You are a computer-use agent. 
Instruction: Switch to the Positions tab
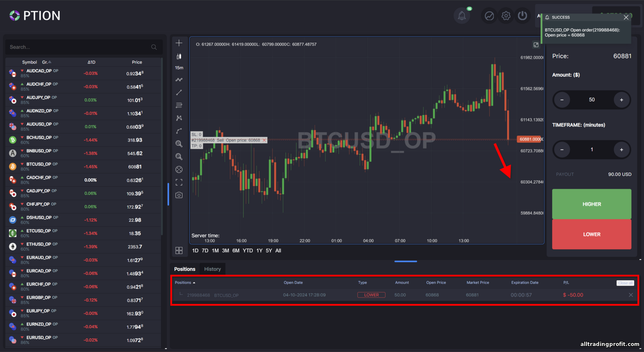[185, 269]
